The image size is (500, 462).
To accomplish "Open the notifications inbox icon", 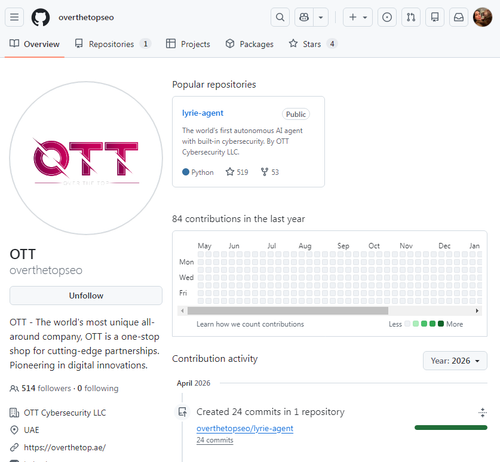I will coord(459,17).
